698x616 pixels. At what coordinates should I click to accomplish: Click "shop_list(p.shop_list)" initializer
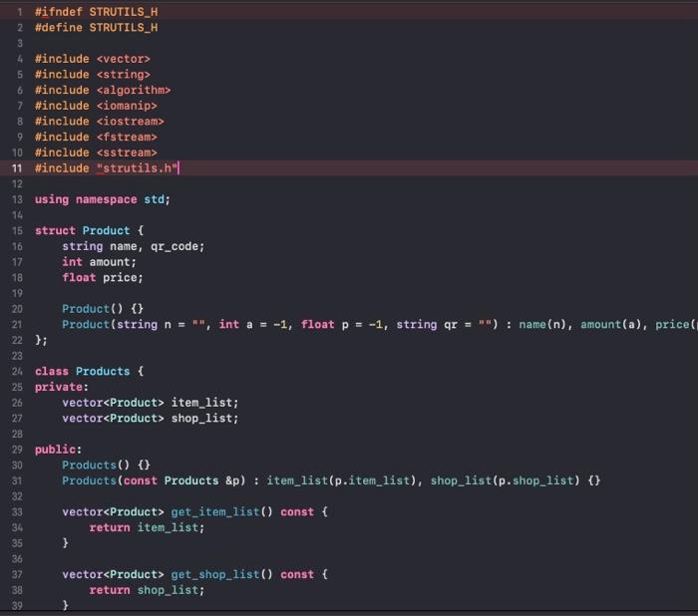(x=505, y=480)
